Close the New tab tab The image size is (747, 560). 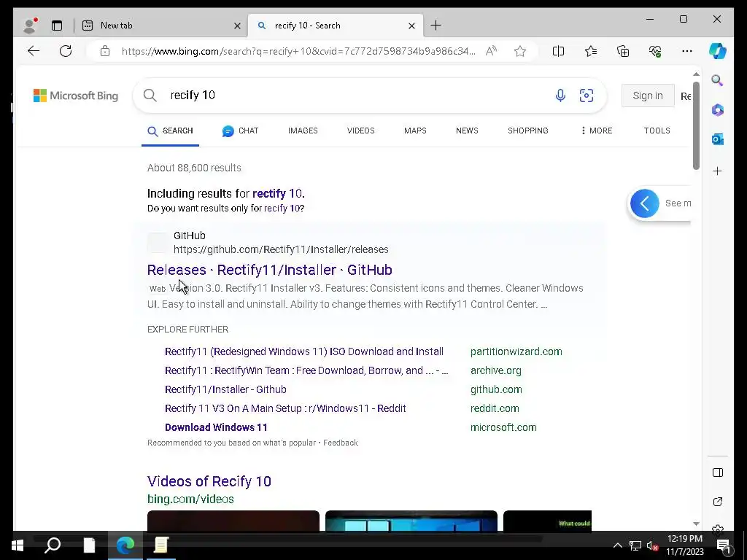pos(237,26)
